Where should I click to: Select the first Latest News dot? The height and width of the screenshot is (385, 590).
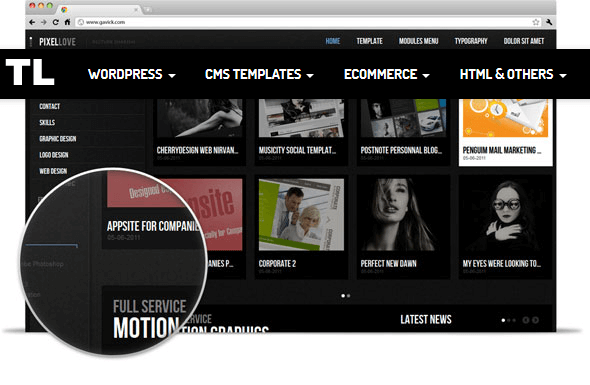coord(503,320)
